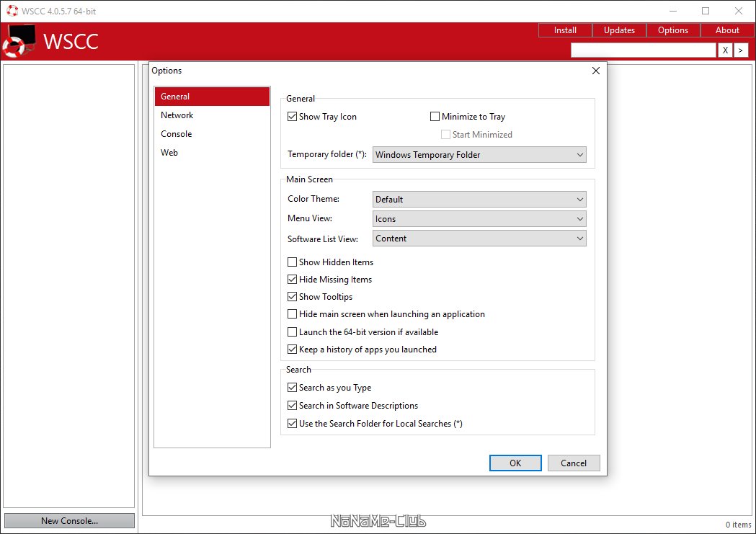Image resolution: width=756 pixels, height=534 pixels.
Task: Expand the Software List View dropdown
Action: click(x=479, y=239)
